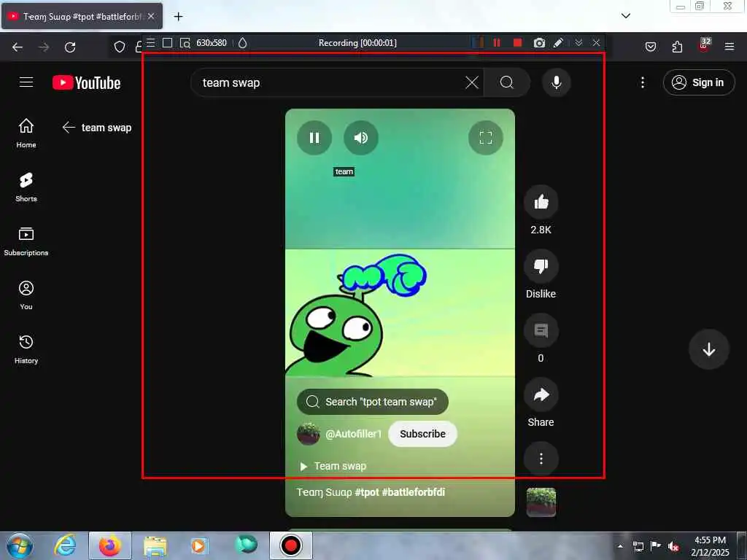
Task: Sign in to YouTube
Action: (x=698, y=82)
